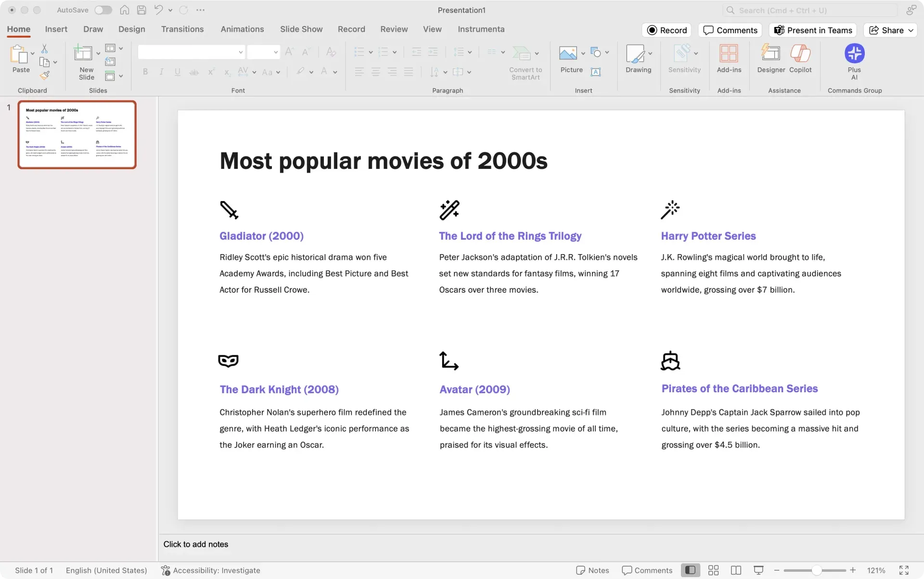Select slide 1 thumbnail
Viewport: 924px width, 579px height.
click(x=77, y=135)
